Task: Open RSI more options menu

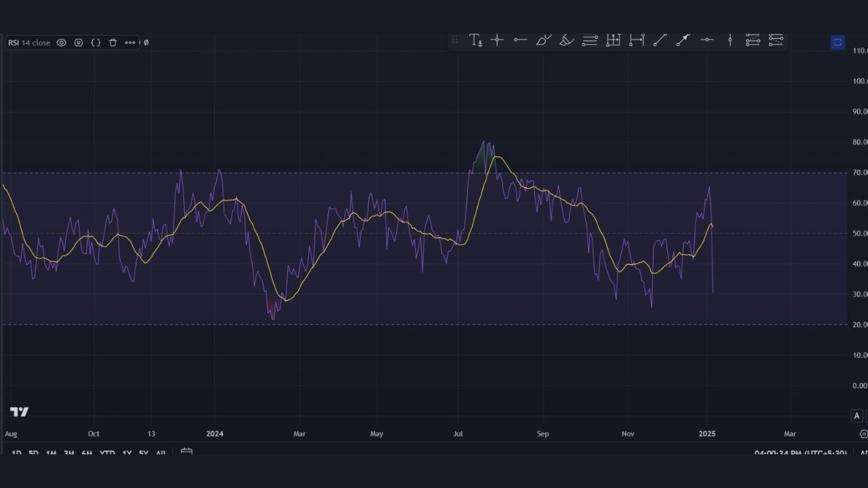Action: (x=130, y=43)
